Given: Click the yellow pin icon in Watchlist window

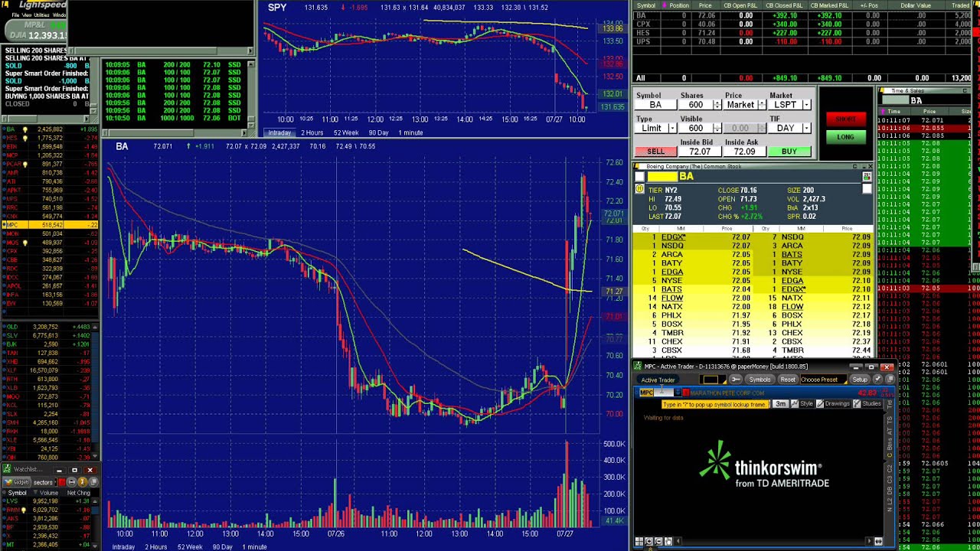Looking at the screenshot, I should click(x=83, y=482).
